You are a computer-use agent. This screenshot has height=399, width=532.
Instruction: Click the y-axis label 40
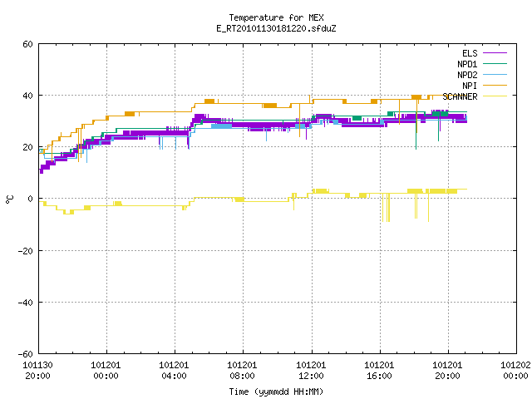point(27,96)
